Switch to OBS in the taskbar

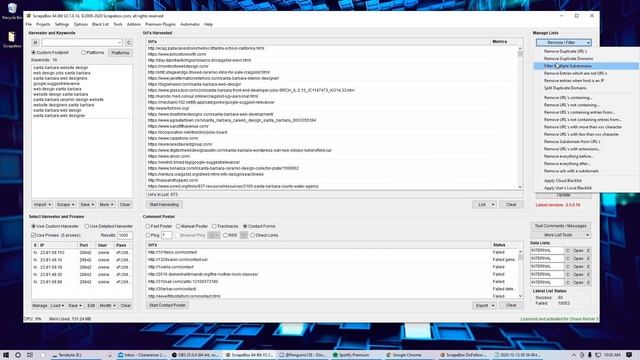tap(196, 355)
